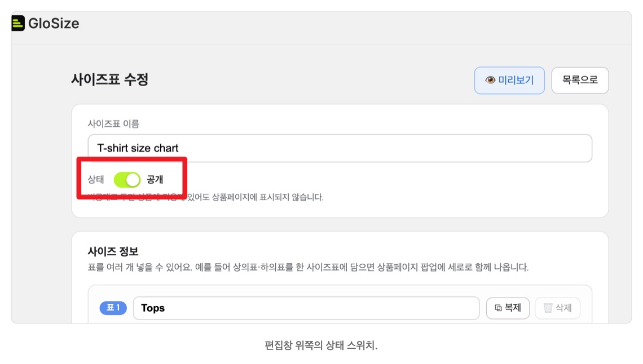The height and width of the screenshot is (364, 643).
Task: Click the 사이즈 정보 section title
Action: [x=113, y=251]
